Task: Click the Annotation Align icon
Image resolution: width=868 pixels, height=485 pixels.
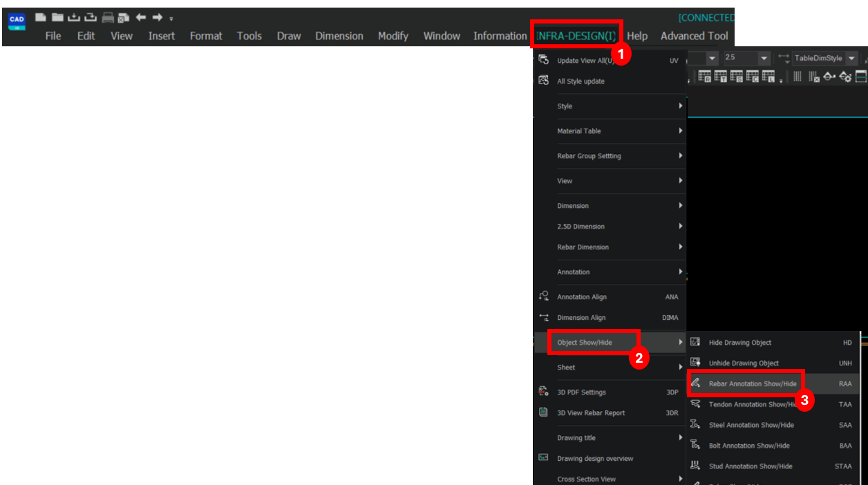Action: coord(544,296)
